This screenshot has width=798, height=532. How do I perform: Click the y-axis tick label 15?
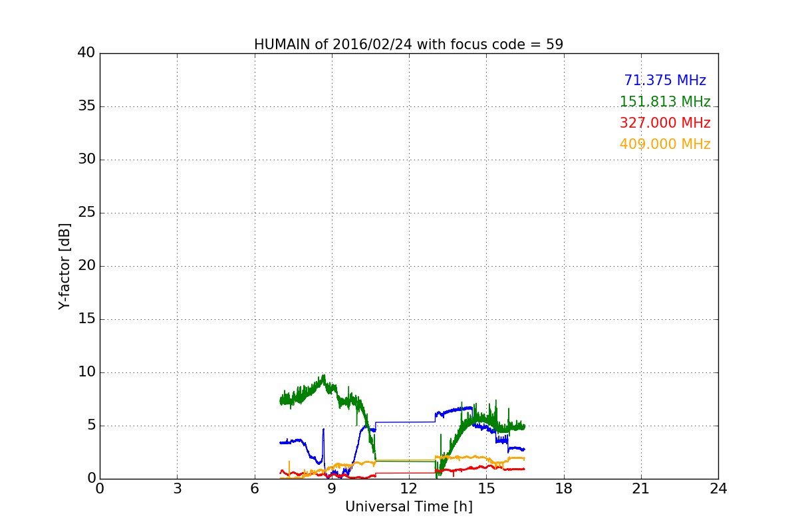(x=86, y=319)
